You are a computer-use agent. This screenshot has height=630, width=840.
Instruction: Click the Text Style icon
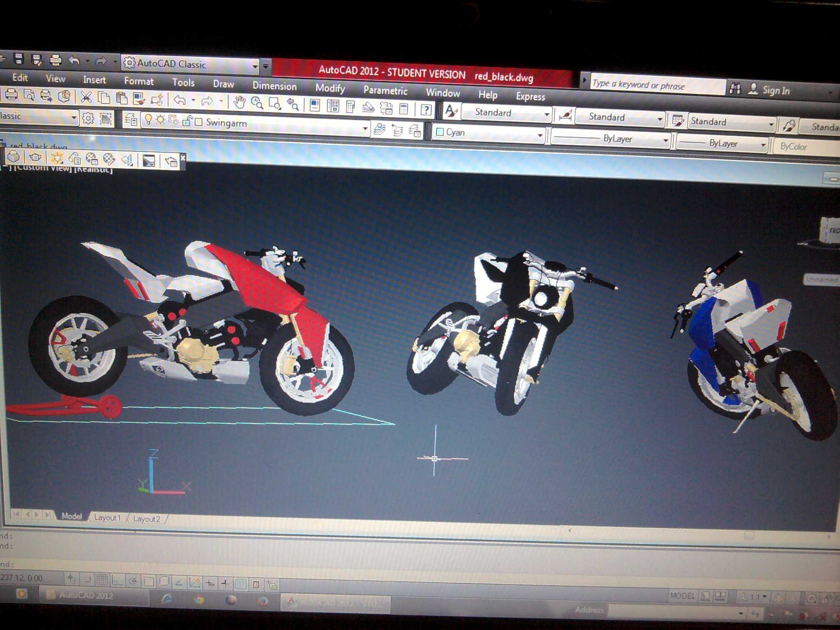[x=451, y=111]
